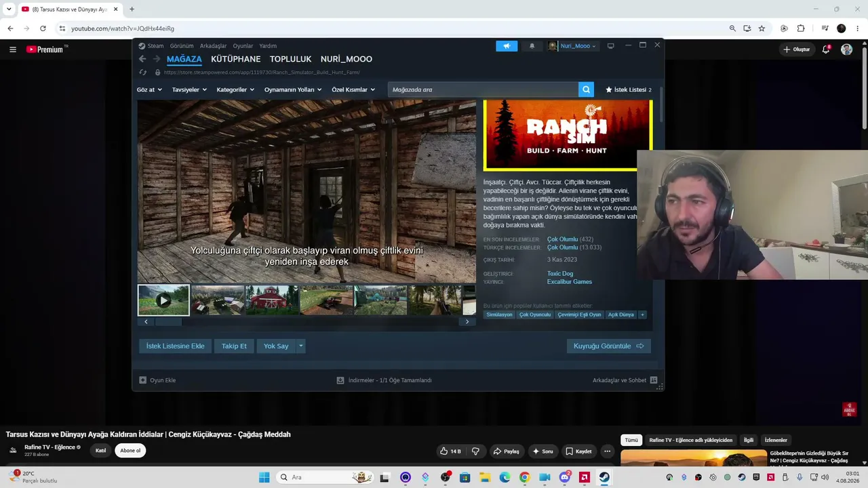Open the Toxic Dog developer link
Viewport: 868px width, 488px height.
pyautogui.click(x=560, y=274)
